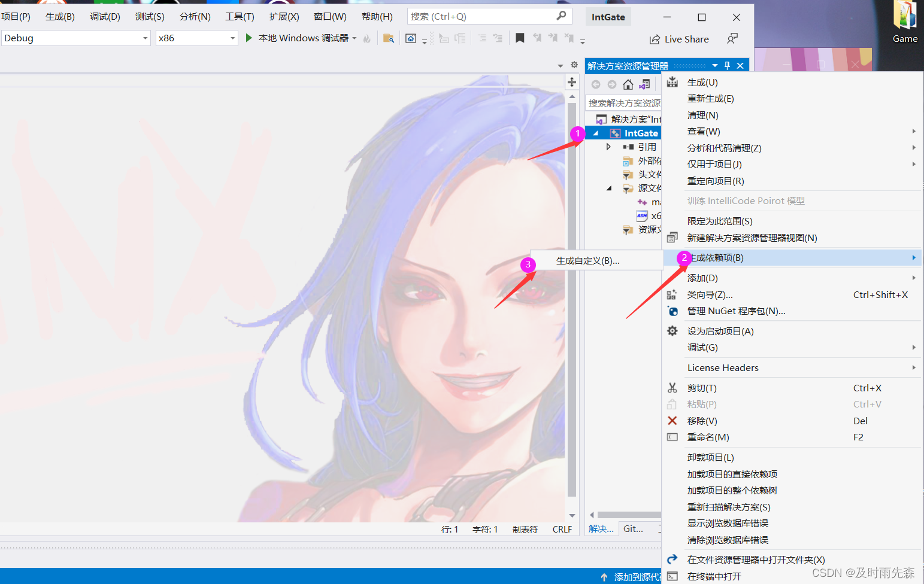Collapse the IntGate project node

tap(595, 133)
